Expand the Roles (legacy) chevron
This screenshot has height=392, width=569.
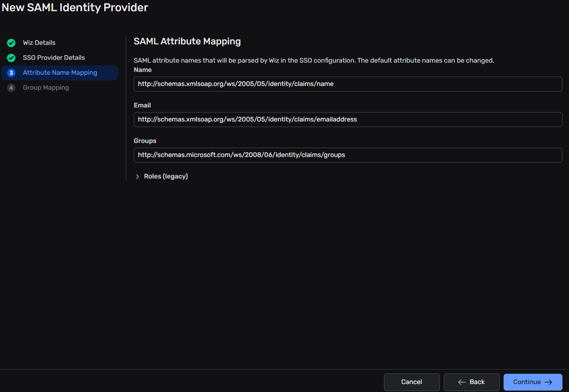pos(137,177)
